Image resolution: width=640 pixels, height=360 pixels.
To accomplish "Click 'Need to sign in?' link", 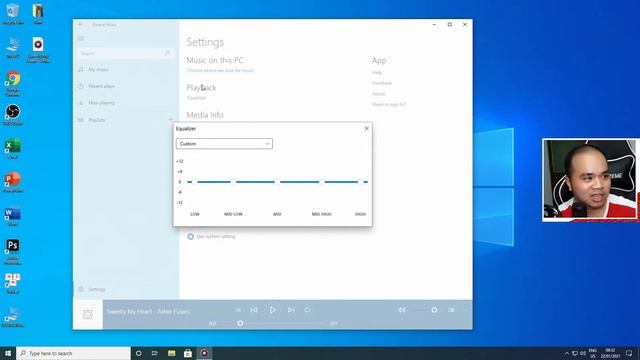I will click(389, 104).
